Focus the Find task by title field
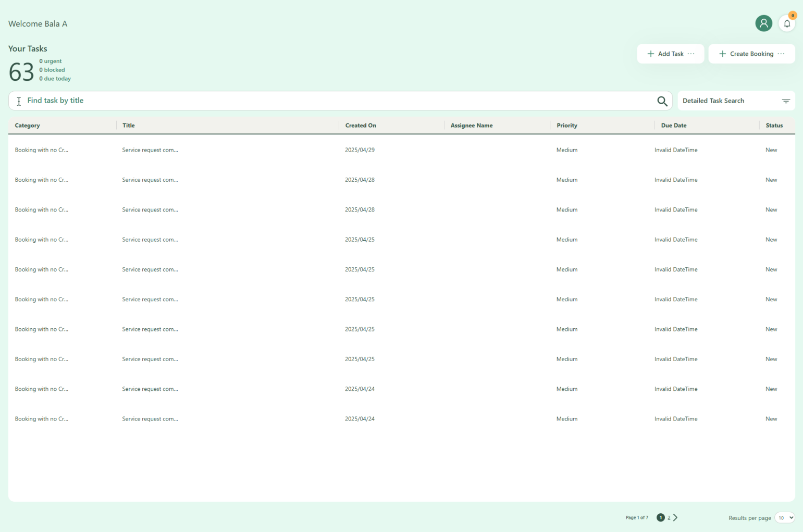Viewport: 803px width, 532px height. (333, 101)
